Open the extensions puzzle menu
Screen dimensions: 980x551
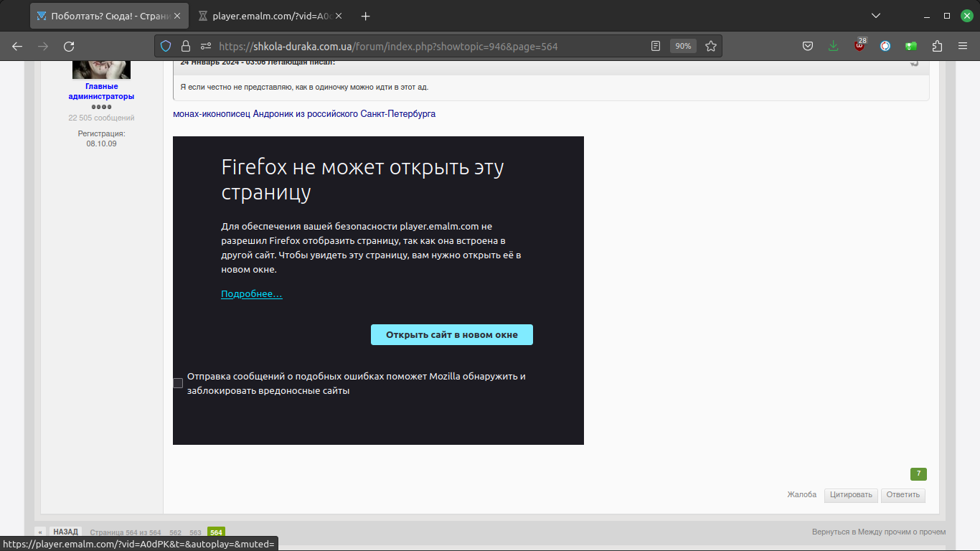pyautogui.click(x=937, y=46)
